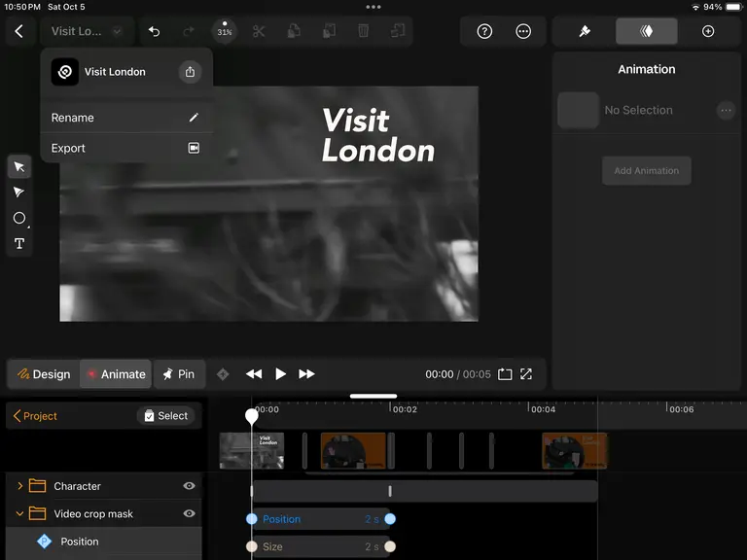Image resolution: width=747 pixels, height=560 pixels.
Task: Undo the last action
Action: (154, 31)
